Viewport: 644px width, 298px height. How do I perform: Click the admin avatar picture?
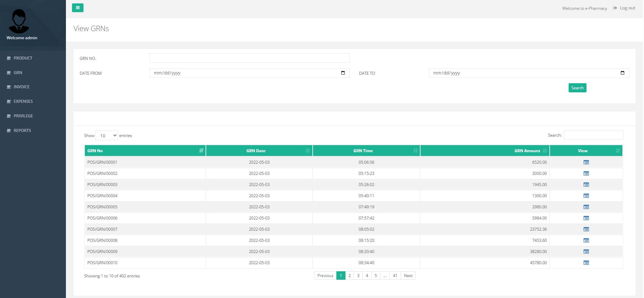19,21
